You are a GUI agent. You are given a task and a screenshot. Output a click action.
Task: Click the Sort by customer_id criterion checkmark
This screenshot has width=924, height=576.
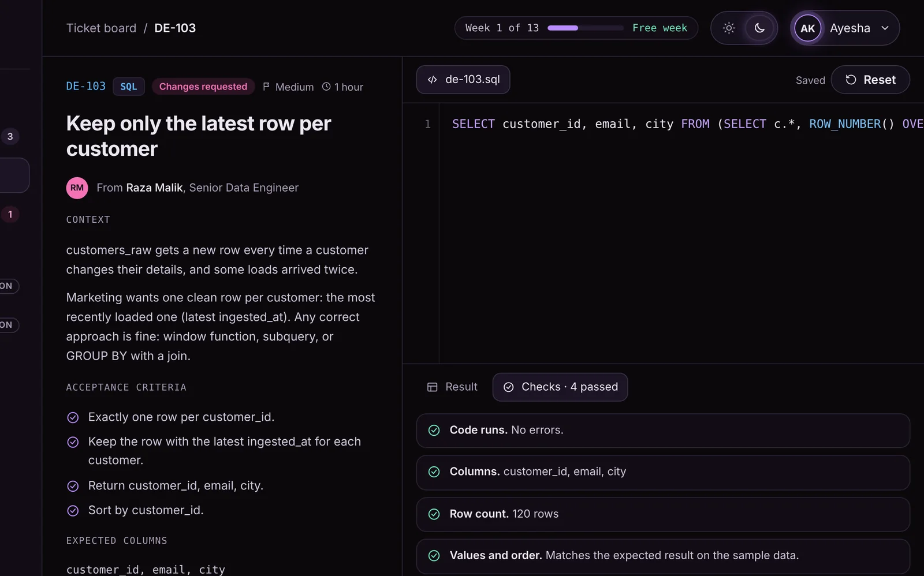73,511
